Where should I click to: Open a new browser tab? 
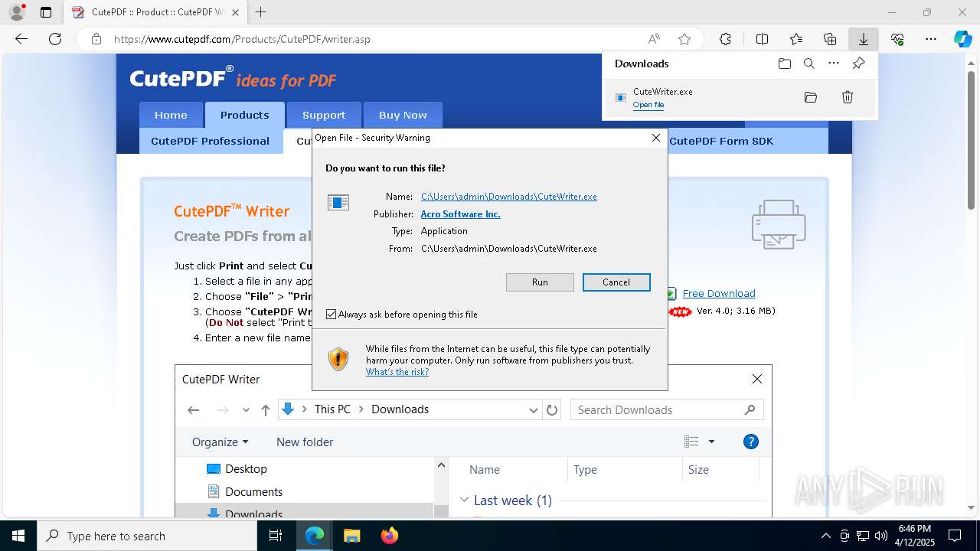261,12
